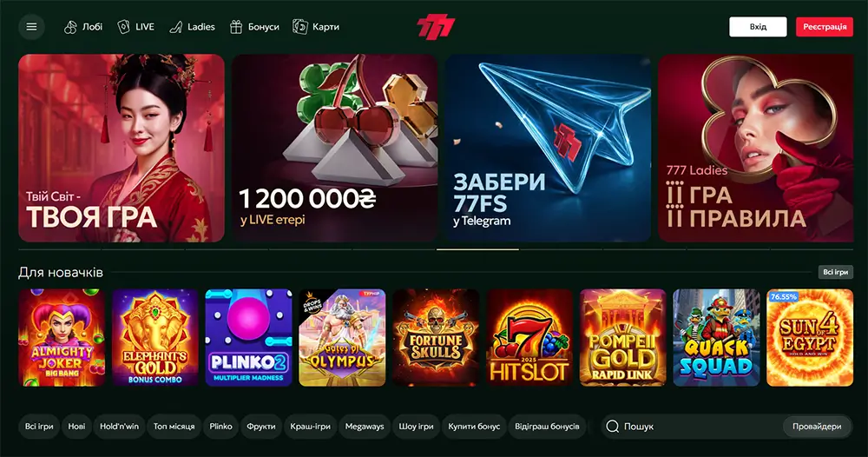This screenshot has height=457, width=868.
Task: Open the Провайдери providers selector
Action: click(x=817, y=426)
